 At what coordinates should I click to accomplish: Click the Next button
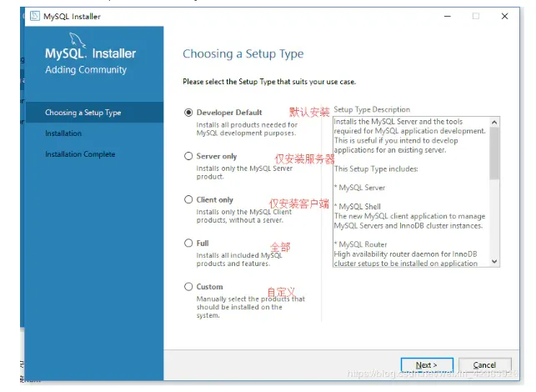[427, 365]
